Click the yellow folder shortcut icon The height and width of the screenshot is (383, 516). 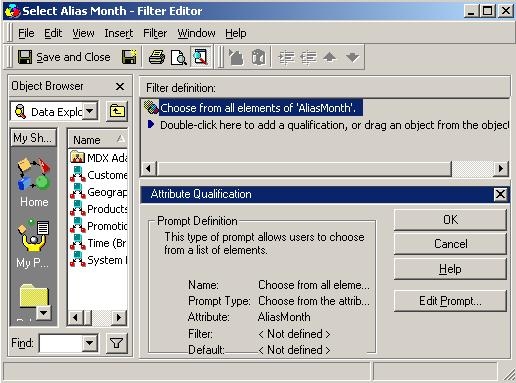tap(33, 296)
